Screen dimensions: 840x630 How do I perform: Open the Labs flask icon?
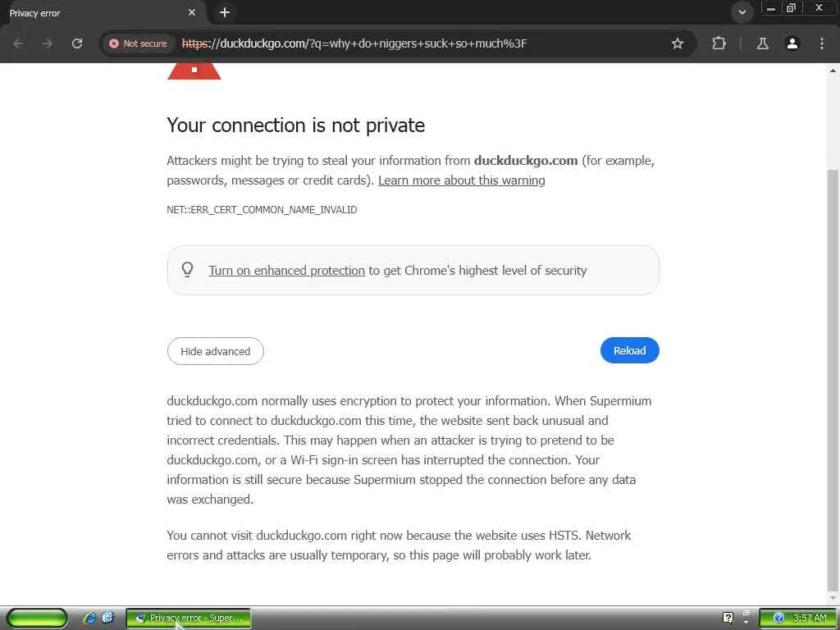762,43
